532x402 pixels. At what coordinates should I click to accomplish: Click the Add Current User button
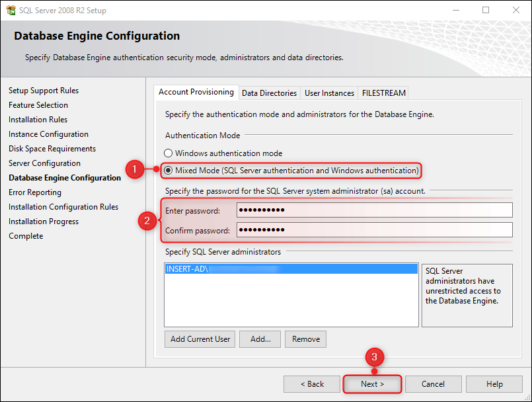point(200,339)
